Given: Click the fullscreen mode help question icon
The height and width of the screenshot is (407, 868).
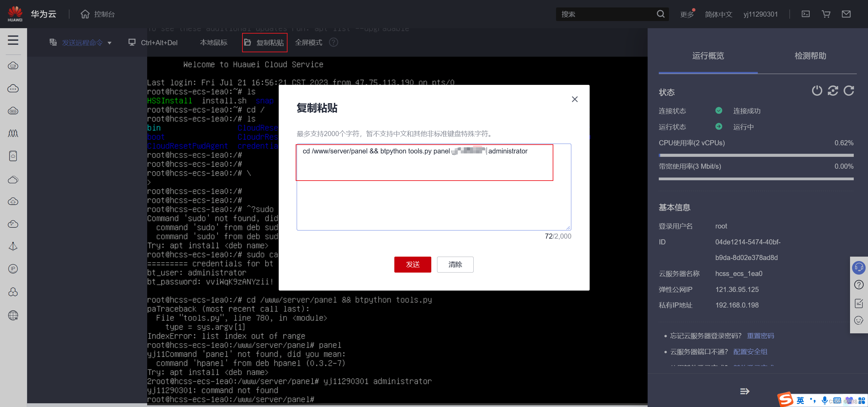Looking at the screenshot, I should [x=334, y=42].
